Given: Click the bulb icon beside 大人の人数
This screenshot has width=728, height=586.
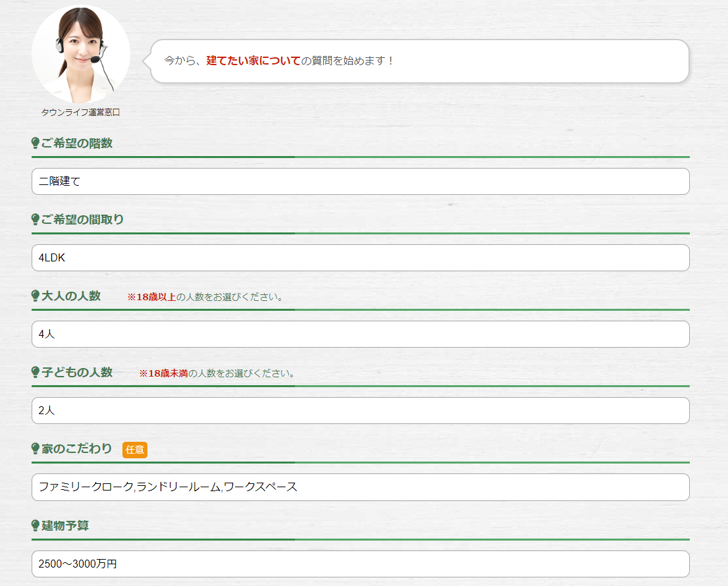Looking at the screenshot, I should (x=36, y=296).
